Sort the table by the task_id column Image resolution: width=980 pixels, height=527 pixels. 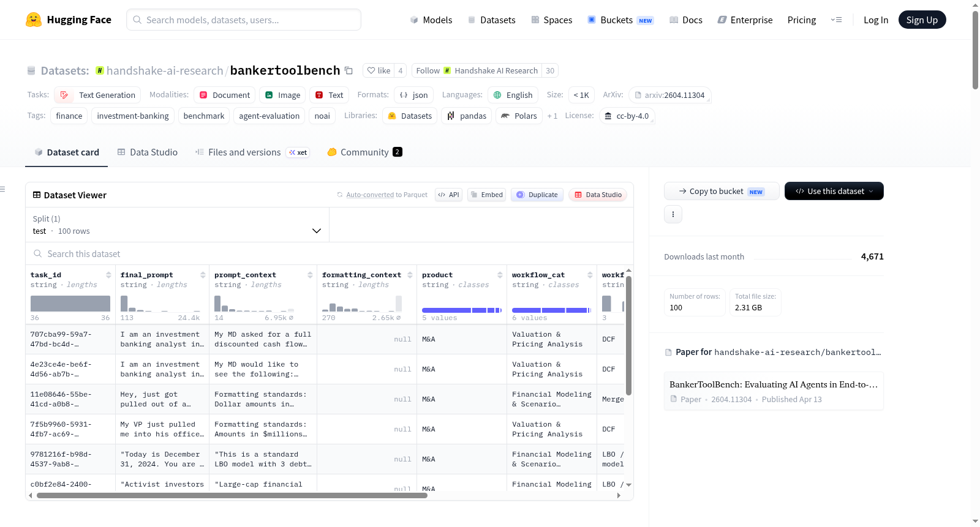(108, 275)
